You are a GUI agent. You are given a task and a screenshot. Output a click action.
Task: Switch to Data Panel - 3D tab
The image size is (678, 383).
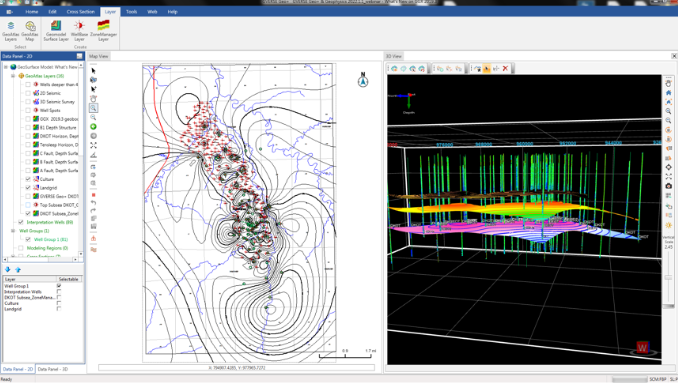click(x=53, y=369)
